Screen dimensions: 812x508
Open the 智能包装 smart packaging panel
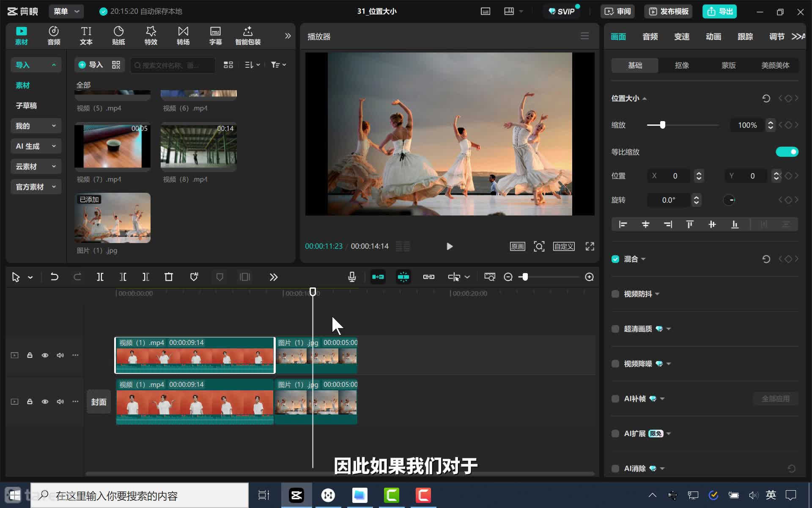pyautogui.click(x=248, y=36)
